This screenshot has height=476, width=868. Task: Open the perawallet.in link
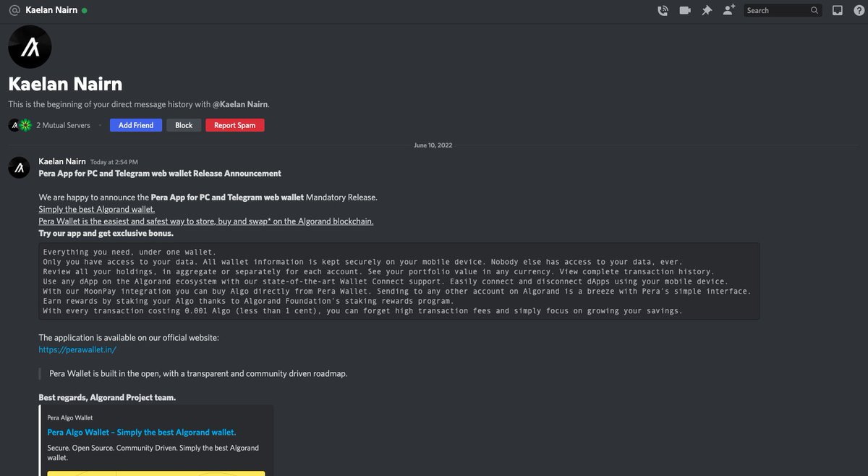(x=77, y=349)
